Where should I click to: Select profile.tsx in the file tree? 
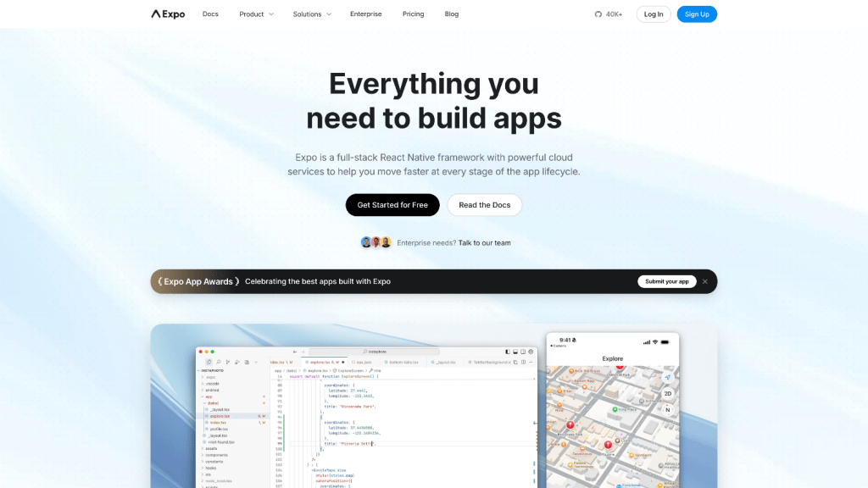point(220,429)
